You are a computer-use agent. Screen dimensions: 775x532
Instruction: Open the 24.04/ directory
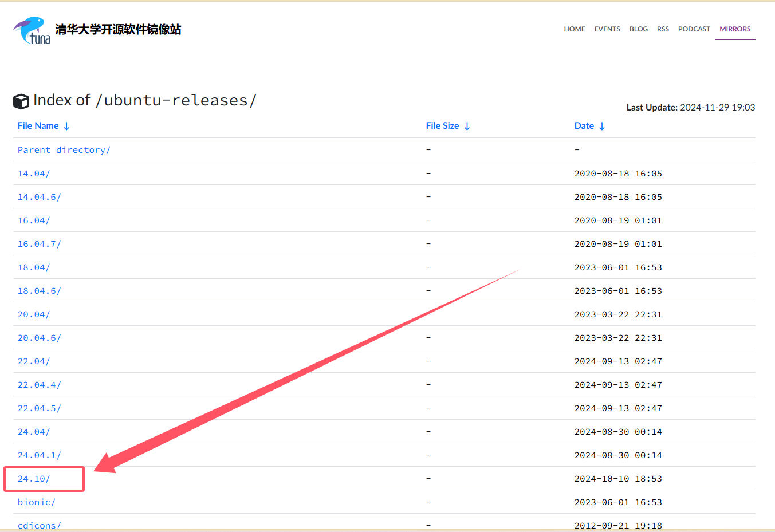coord(34,432)
